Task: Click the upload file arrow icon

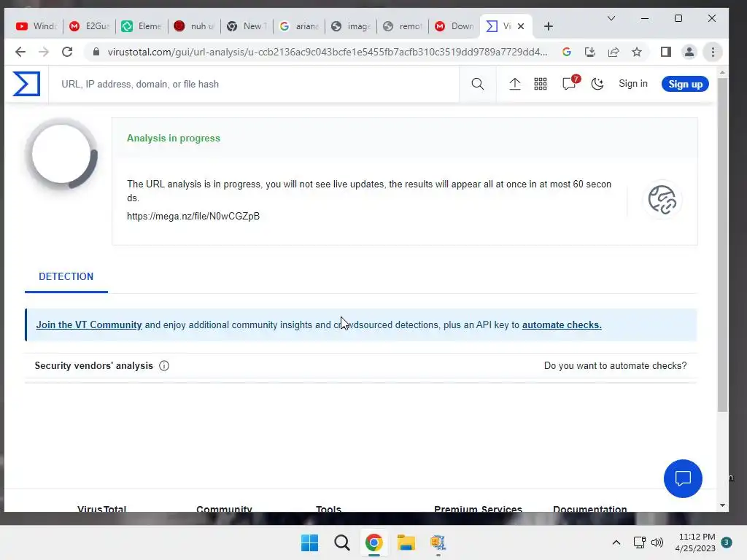Action: tap(514, 85)
